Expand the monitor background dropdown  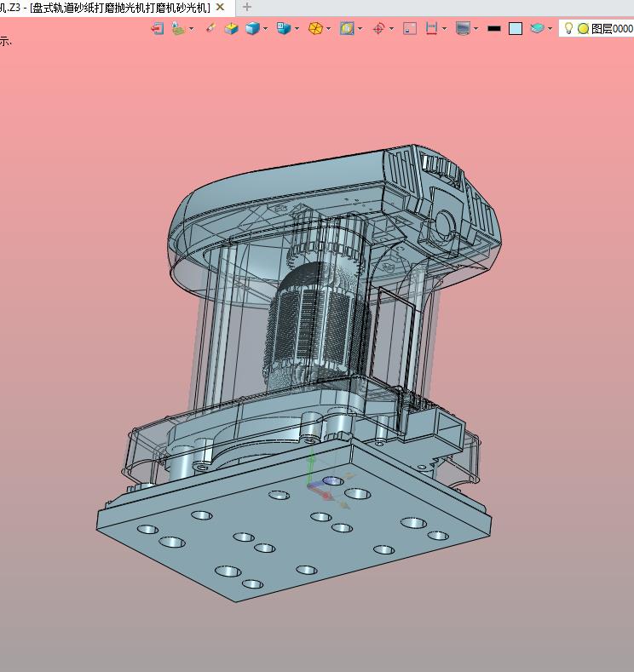(x=475, y=29)
